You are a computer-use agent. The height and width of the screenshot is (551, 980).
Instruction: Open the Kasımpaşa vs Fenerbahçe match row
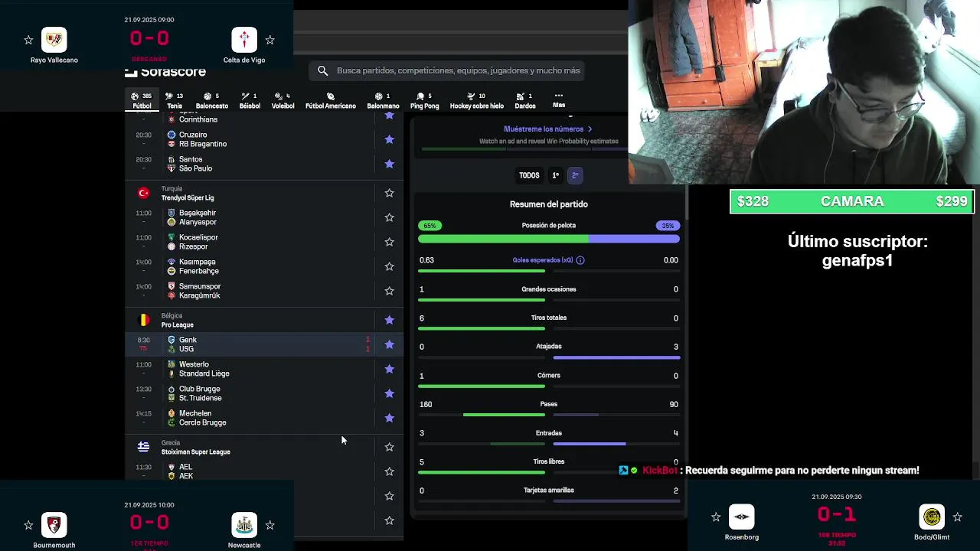pos(265,266)
